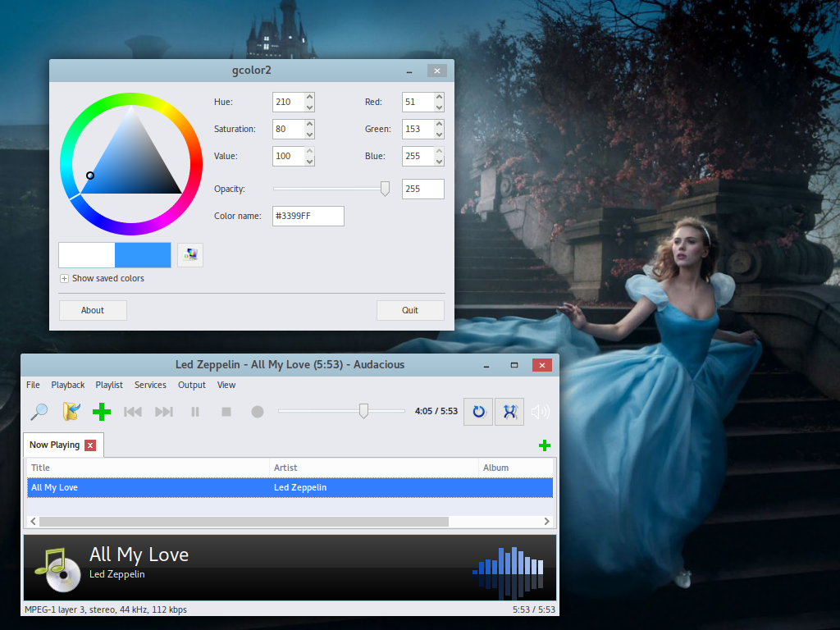Click the 4:05 / 5:53 time display
Screen dimensions: 840x630
[x=436, y=411]
